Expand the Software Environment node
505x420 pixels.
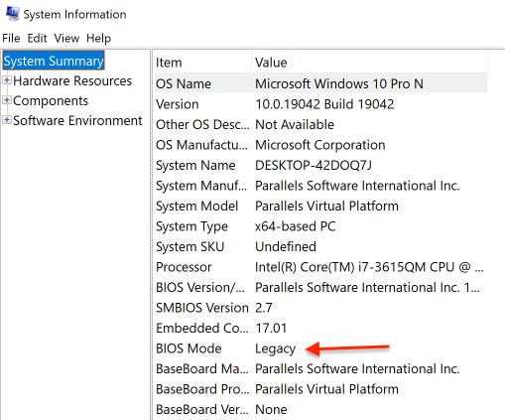point(7,120)
